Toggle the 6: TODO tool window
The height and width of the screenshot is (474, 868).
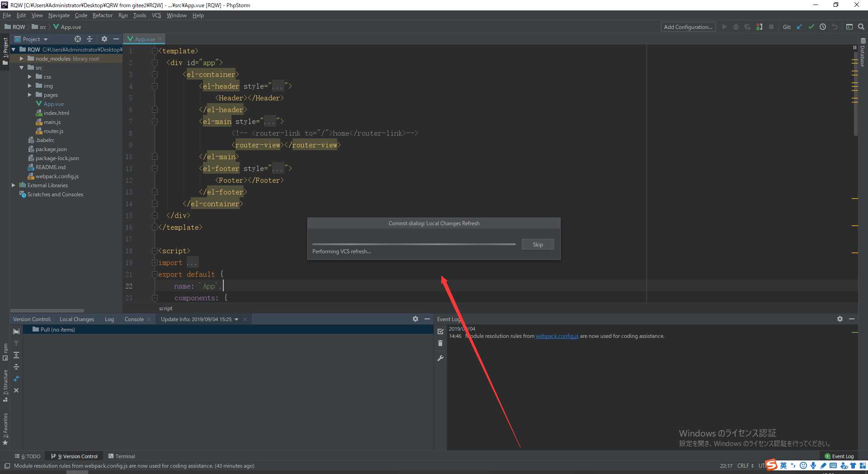point(28,456)
